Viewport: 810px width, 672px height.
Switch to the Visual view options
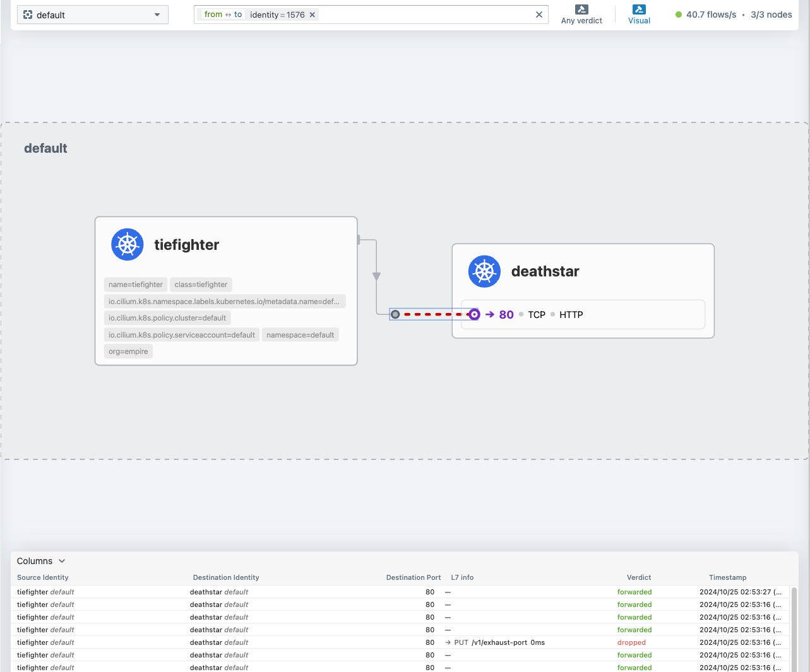639,15
